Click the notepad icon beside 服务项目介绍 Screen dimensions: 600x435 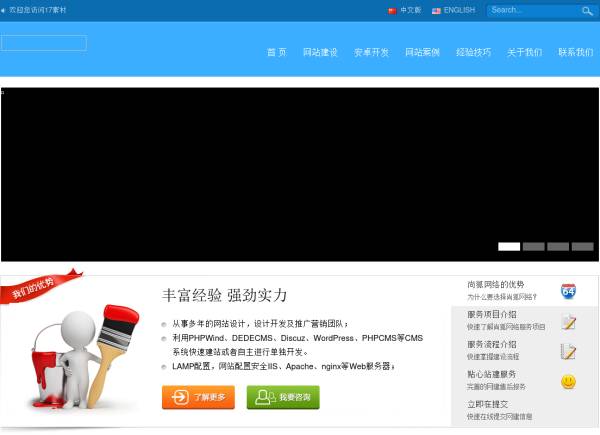pyautogui.click(x=569, y=322)
